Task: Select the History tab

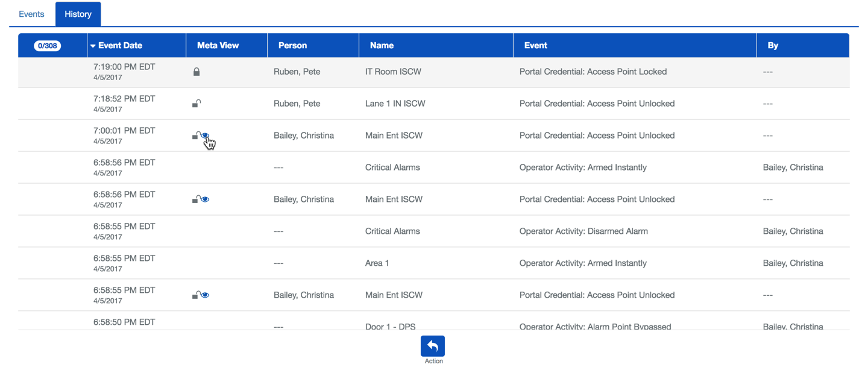Action: [x=78, y=14]
